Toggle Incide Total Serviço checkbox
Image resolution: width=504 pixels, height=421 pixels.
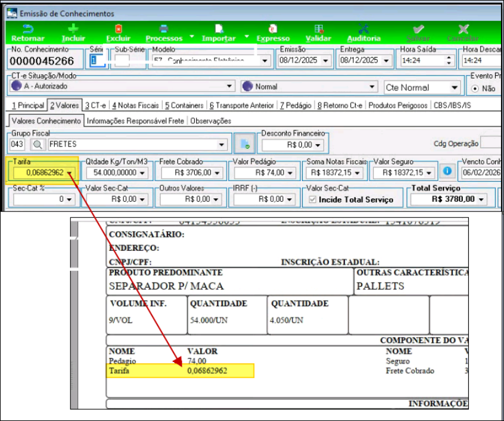(312, 199)
